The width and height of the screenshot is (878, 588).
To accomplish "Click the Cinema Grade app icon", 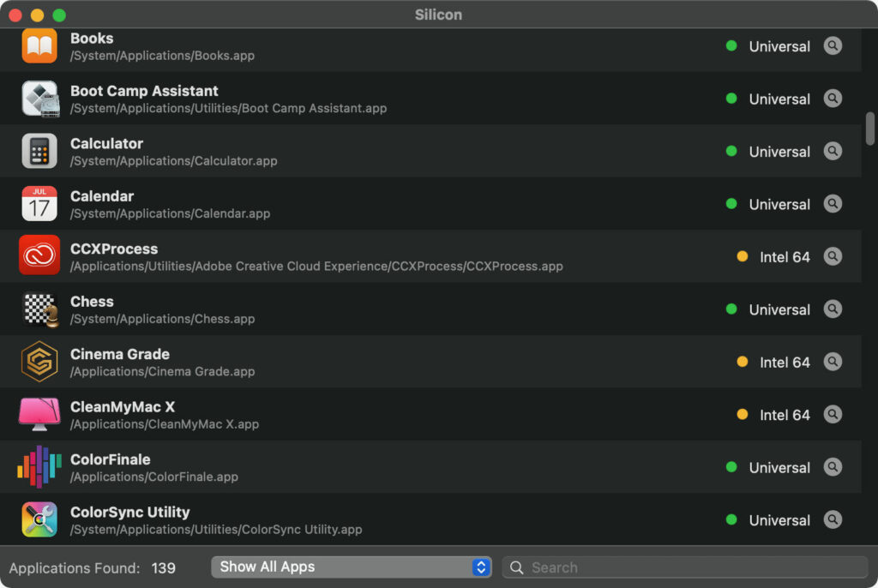I will [x=39, y=362].
